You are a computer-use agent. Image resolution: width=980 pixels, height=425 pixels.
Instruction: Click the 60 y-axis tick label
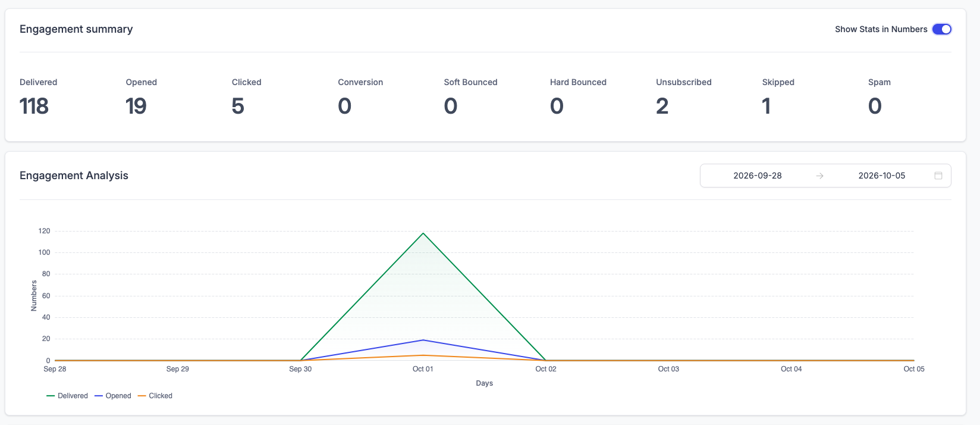[46, 296]
